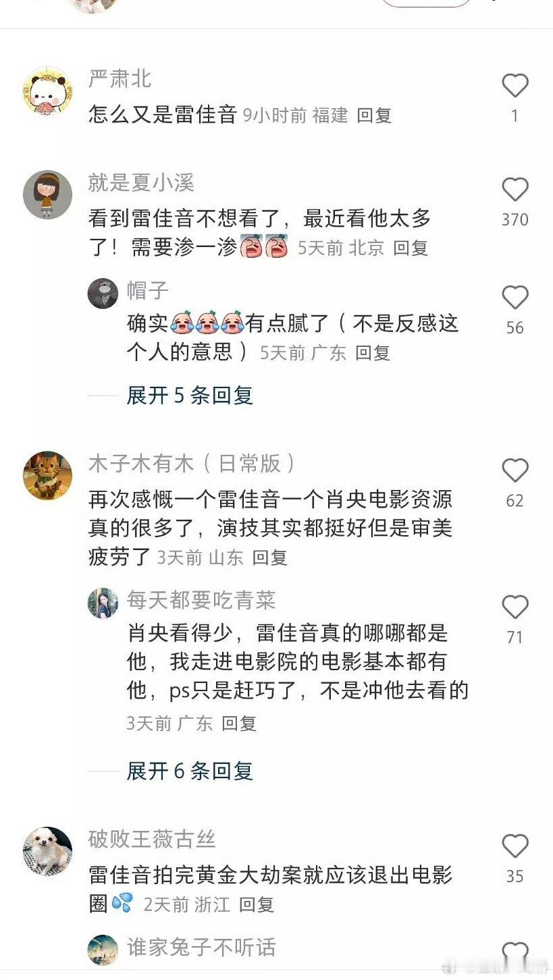553x980 pixels.
Task: Expand 5 replies under 就是夏小溪's comment
Action: [190, 396]
